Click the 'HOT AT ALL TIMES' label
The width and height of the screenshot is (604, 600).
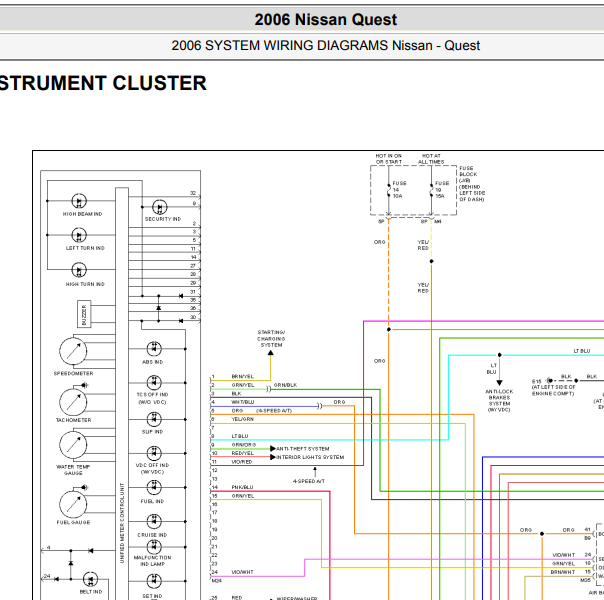pyautogui.click(x=431, y=159)
